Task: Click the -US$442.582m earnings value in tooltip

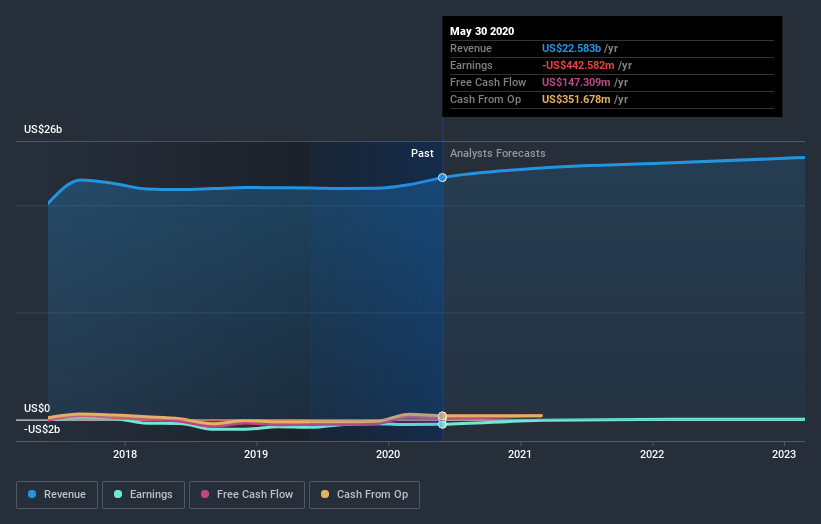Action: pos(578,65)
